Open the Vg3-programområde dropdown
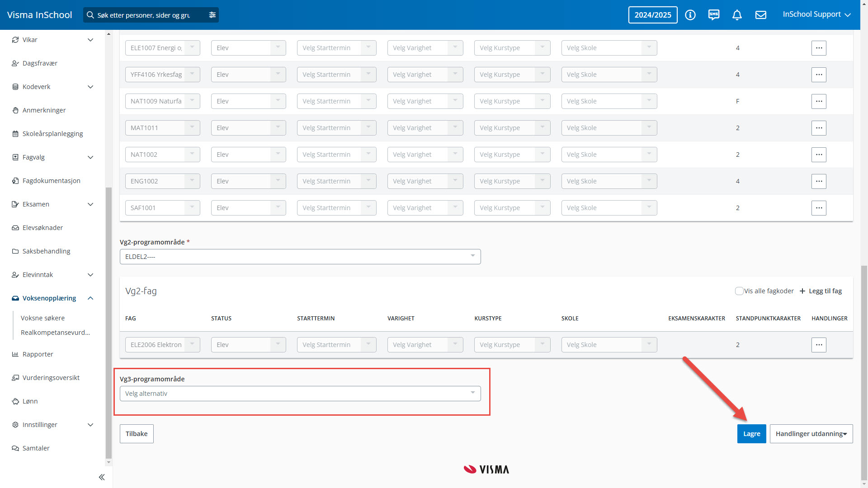Screen dimensions: 868x488 pos(300,394)
